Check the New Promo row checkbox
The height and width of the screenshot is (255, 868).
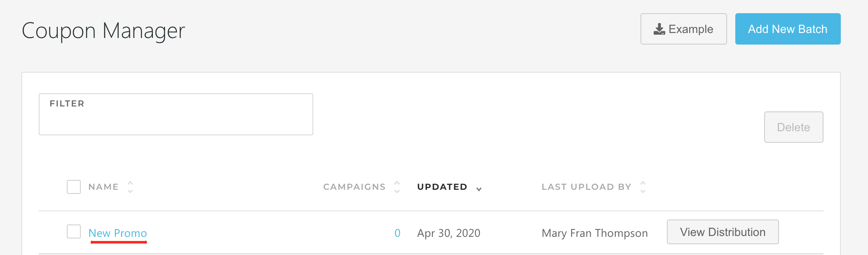coord(74,231)
